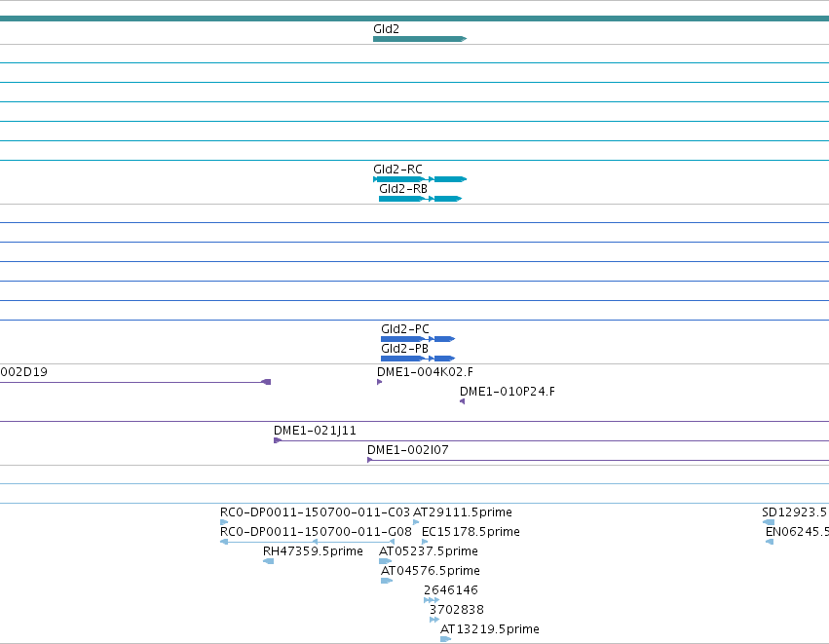Click the 2646146 feature label
Image resolution: width=829 pixels, height=644 pixels.
click(451, 590)
